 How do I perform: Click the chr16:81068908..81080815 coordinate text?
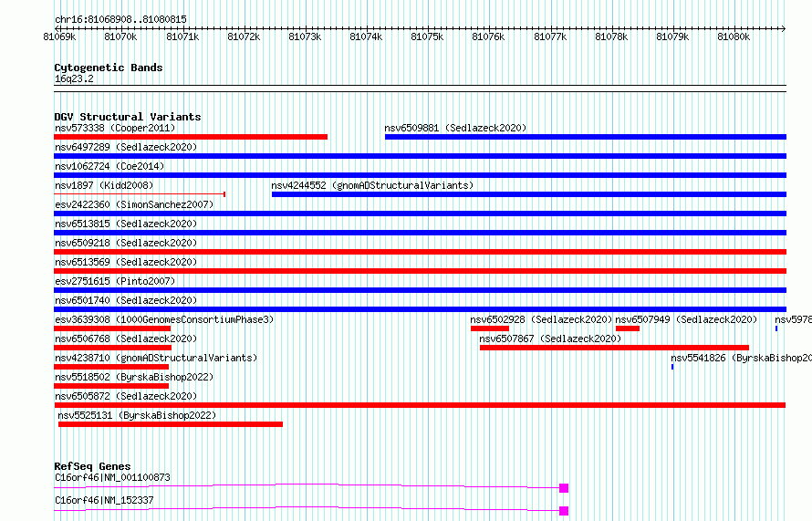pyautogui.click(x=120, y=20)
